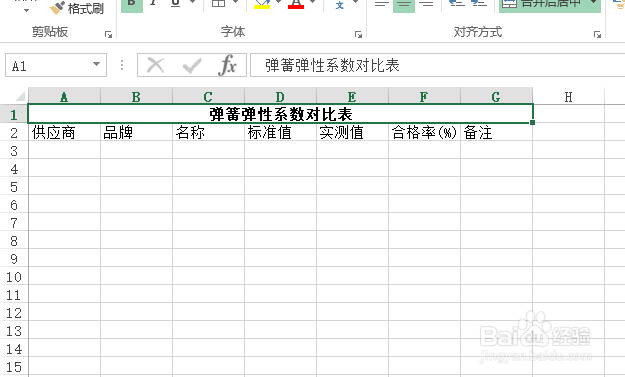Open the clipboard (剪贴板) dialog launcher

pos(108,34)
